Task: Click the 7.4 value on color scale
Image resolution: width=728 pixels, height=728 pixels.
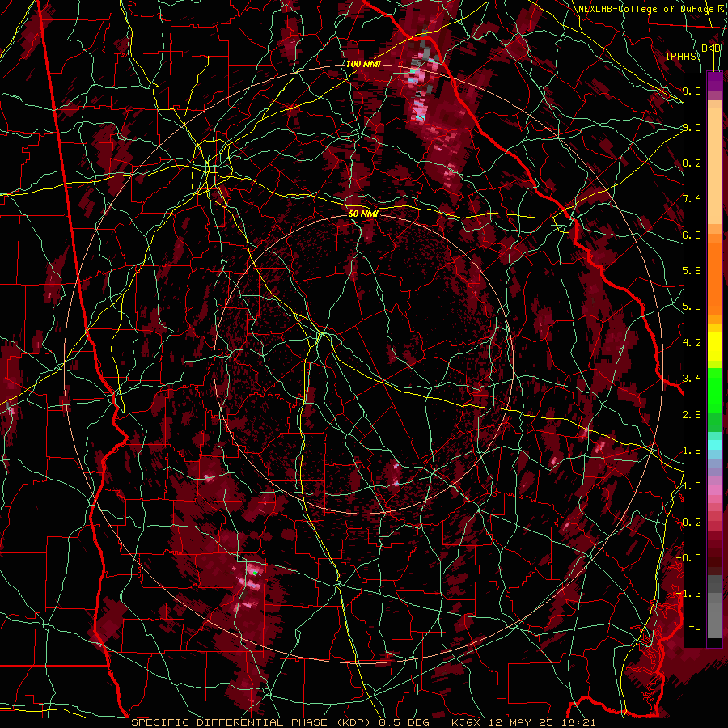Action: tap(692, 199)
